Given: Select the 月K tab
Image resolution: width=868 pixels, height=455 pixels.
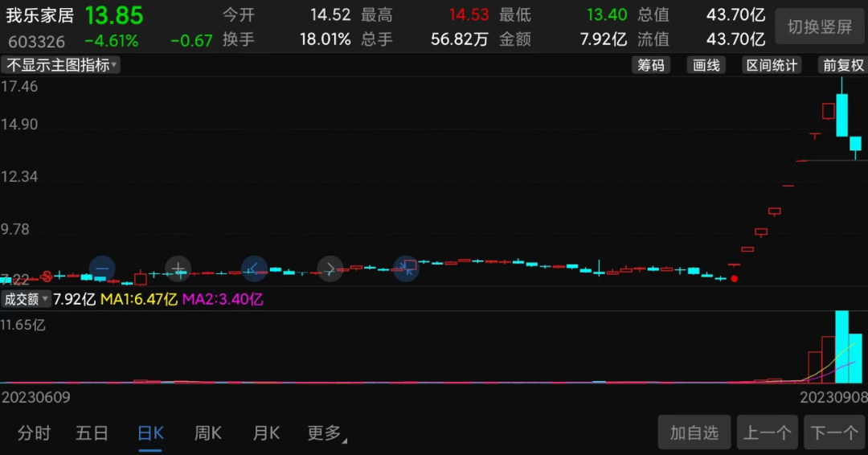Looking at the screenshot, I should click(x=266, y=432).
